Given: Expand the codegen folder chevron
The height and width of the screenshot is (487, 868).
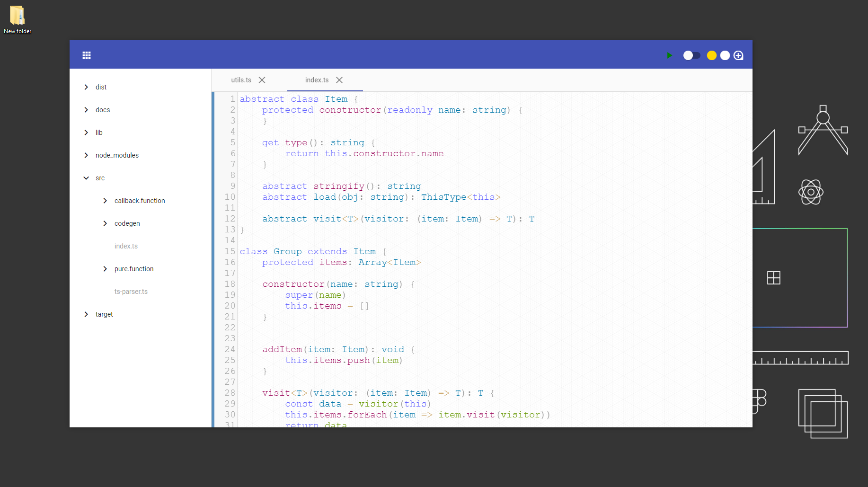Looking at the screenshot, I should pyautogui.click(x=105, y=223).
